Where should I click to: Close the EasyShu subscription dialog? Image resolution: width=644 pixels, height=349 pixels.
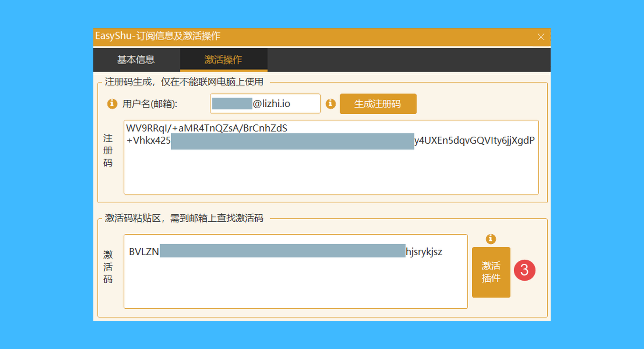pos(541,37)
